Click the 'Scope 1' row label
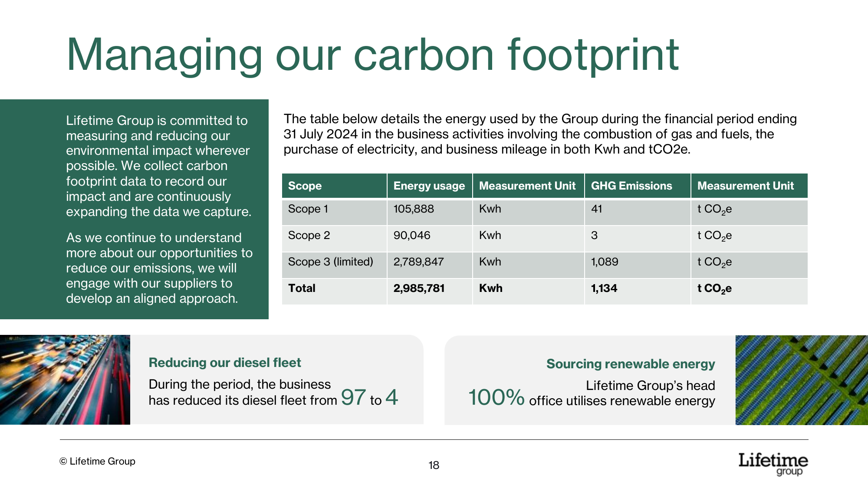 [x=308, y=209]
